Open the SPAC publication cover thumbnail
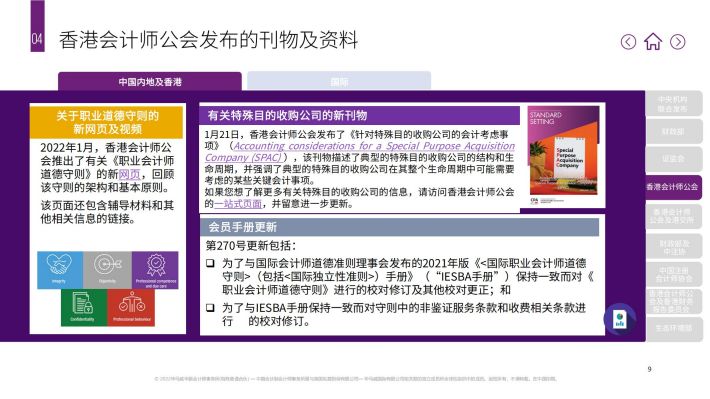 563,154
